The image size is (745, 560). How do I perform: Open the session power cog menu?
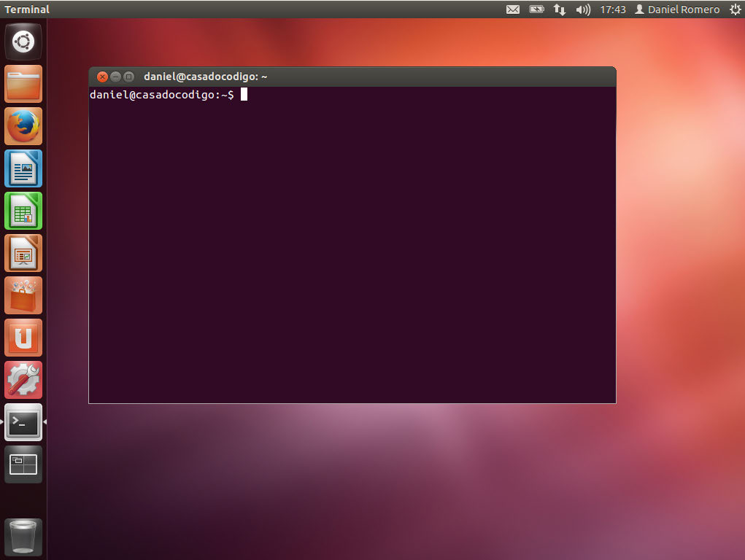click(735, 9)
